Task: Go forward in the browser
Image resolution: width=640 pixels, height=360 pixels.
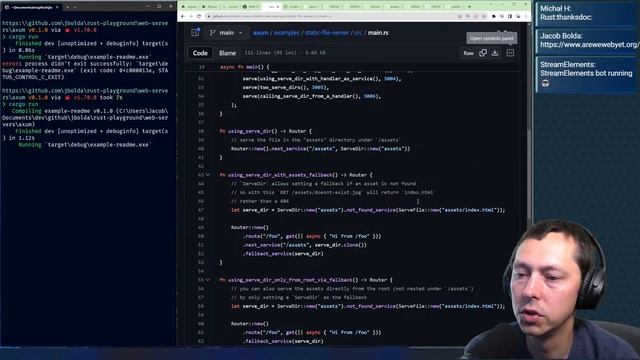Action: [191, 16]
